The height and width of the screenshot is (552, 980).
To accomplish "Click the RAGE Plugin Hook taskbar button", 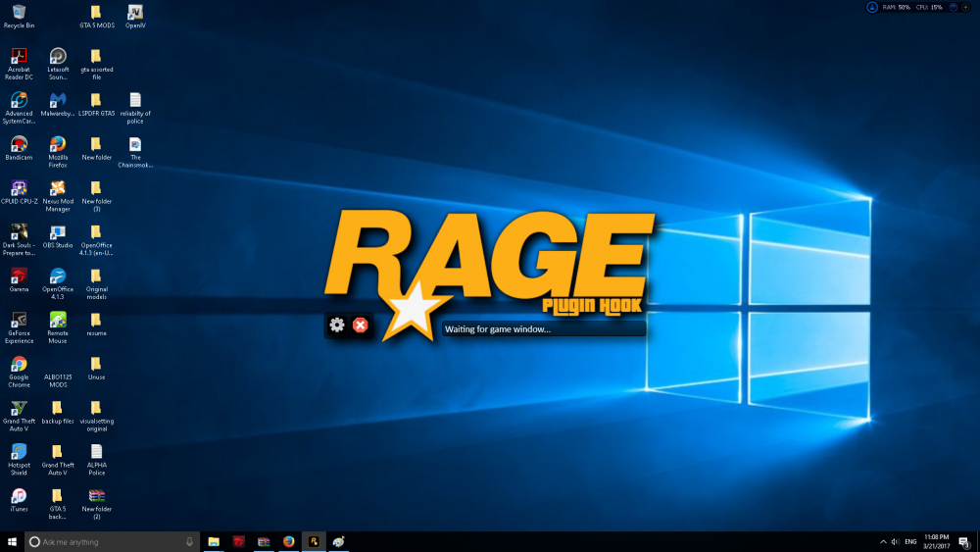I will (314, 541).
